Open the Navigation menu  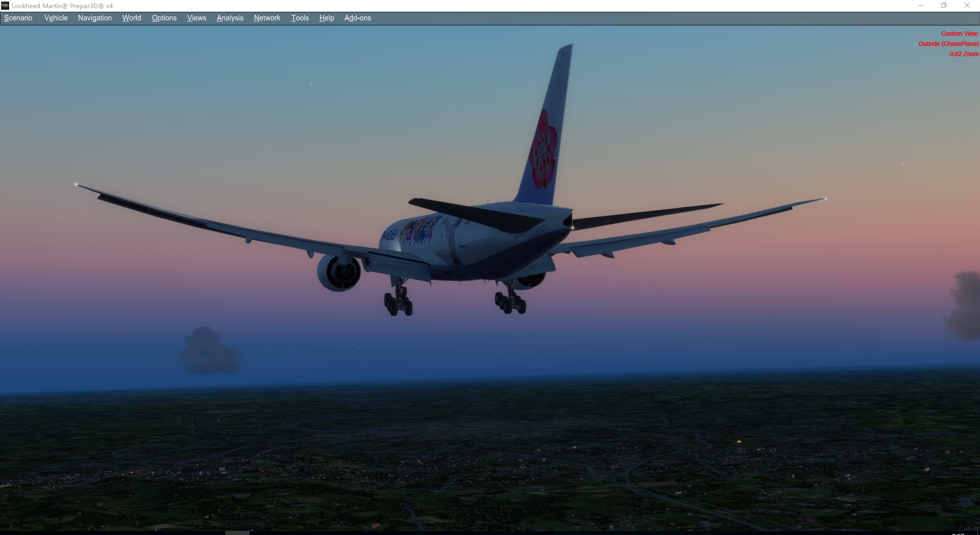pyautogui.click(x=94, y=18)
